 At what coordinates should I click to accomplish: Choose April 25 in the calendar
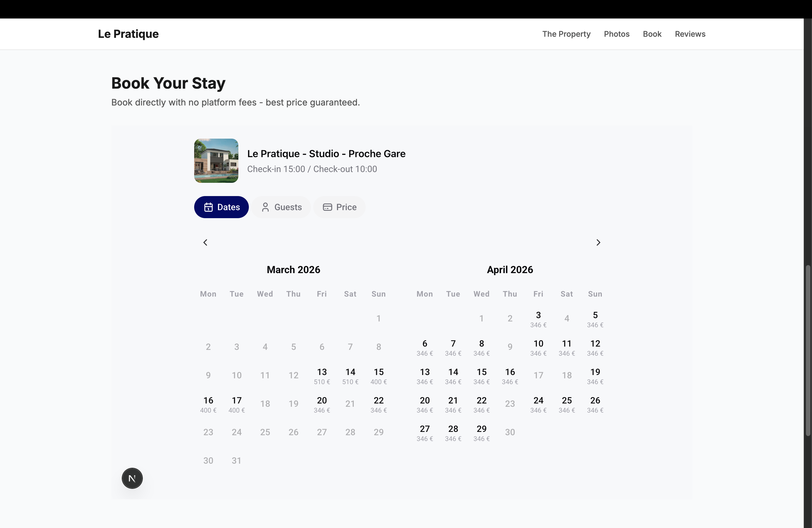click(567, 404)
